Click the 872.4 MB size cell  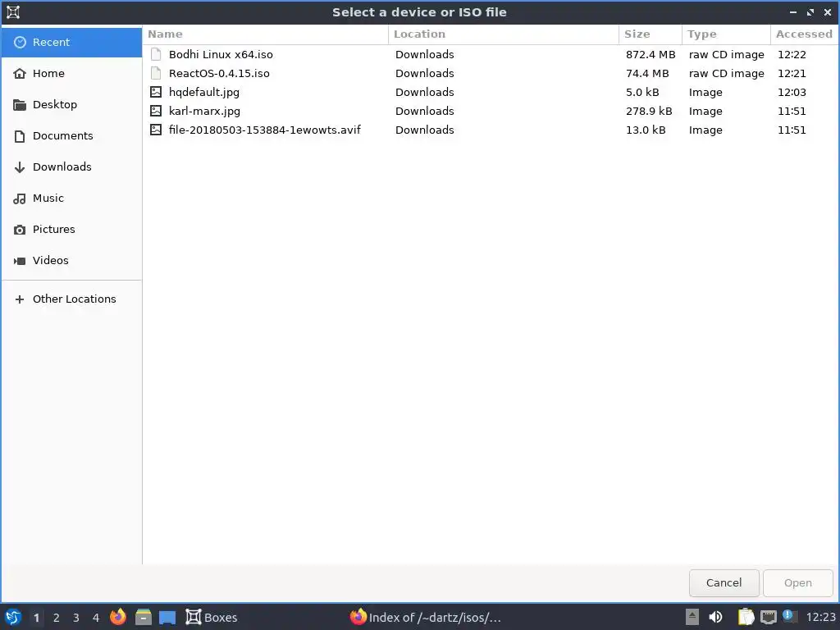[651, 55]
